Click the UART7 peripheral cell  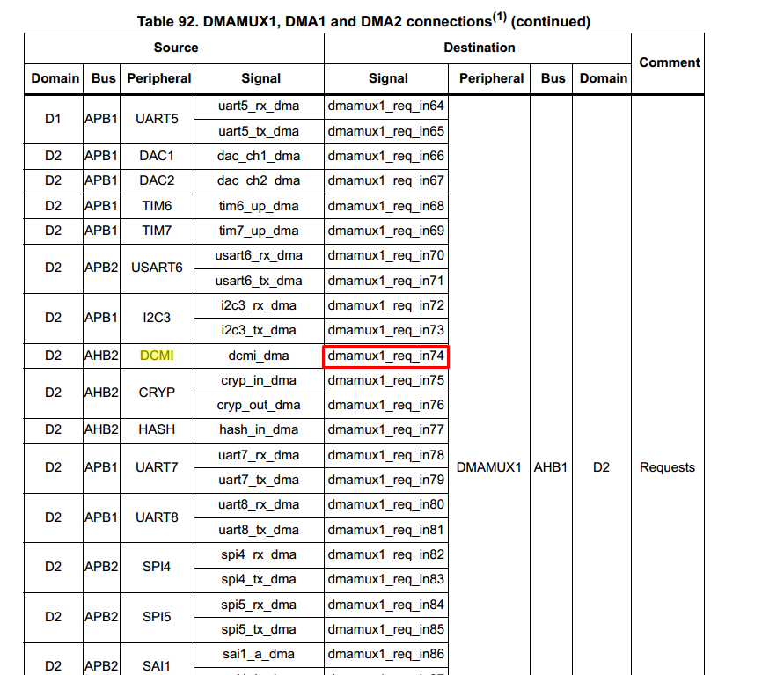pyautogui.click(x=157, y=467)
